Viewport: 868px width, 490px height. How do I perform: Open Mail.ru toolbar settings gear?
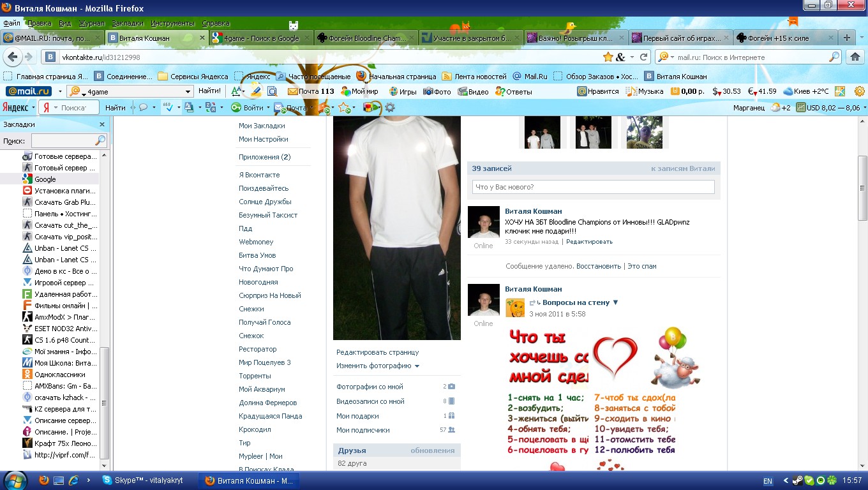[x=859, y=91]
